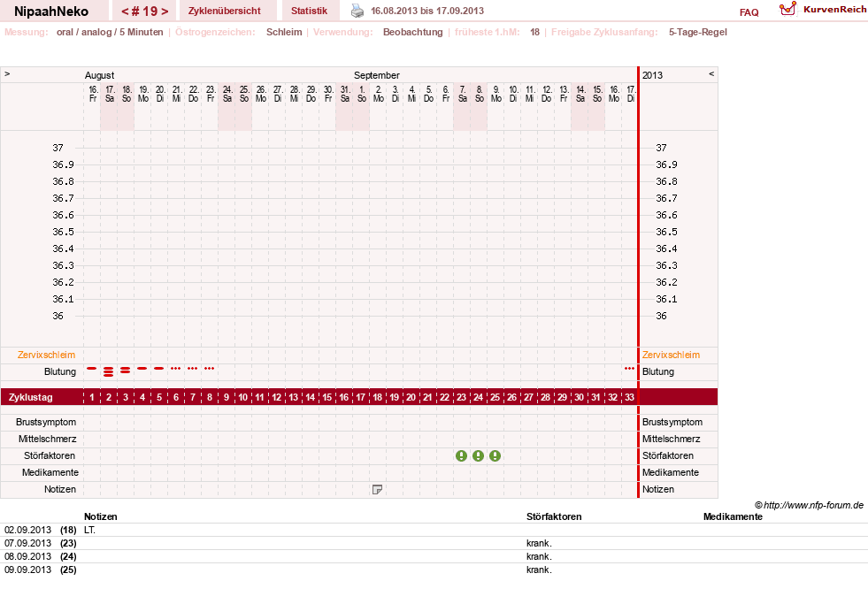Click the setting value Schleim
This screenshot has height=604, width=868.
tap(284, 32)
